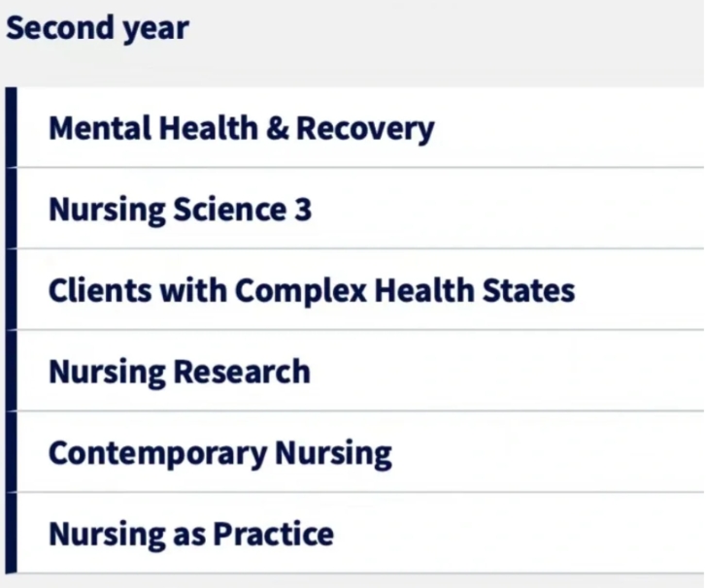Open the Mental Health & Recovery course
The image size is (706, 588).
tap(242, 129)
